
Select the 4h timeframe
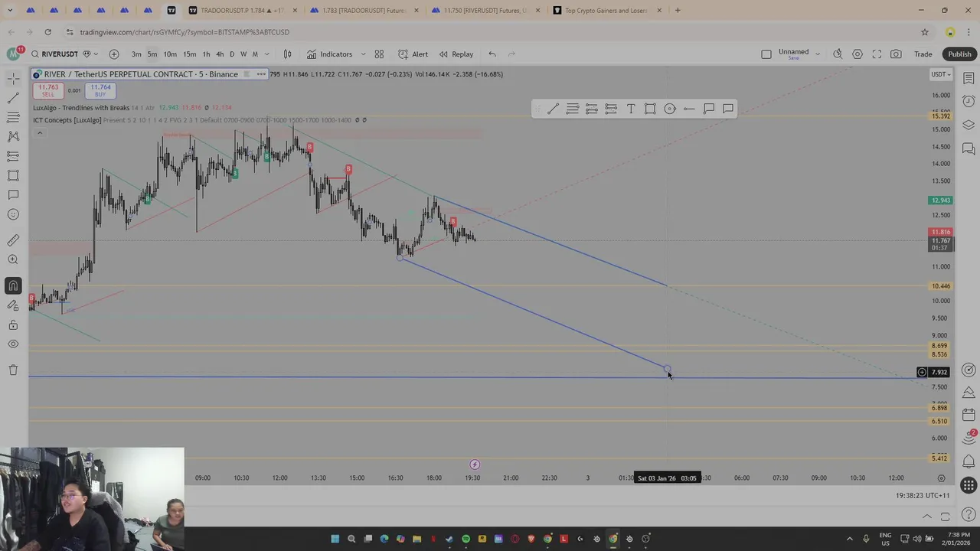(x=220, y=54)
